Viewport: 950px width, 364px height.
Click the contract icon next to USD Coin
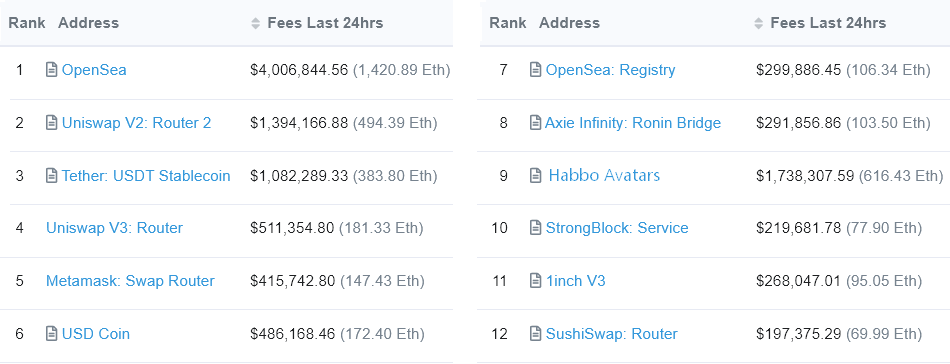pyautogui.click(x=52, y=334)
